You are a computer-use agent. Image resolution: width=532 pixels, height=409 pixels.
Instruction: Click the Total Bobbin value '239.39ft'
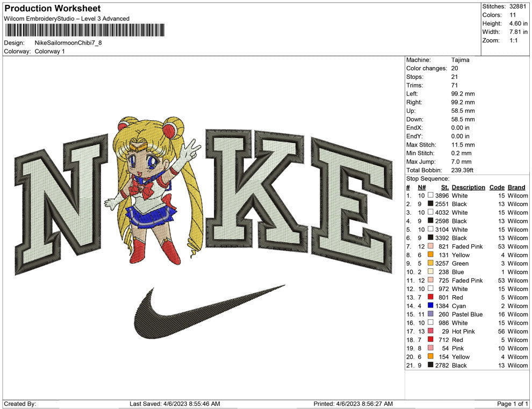462,170
